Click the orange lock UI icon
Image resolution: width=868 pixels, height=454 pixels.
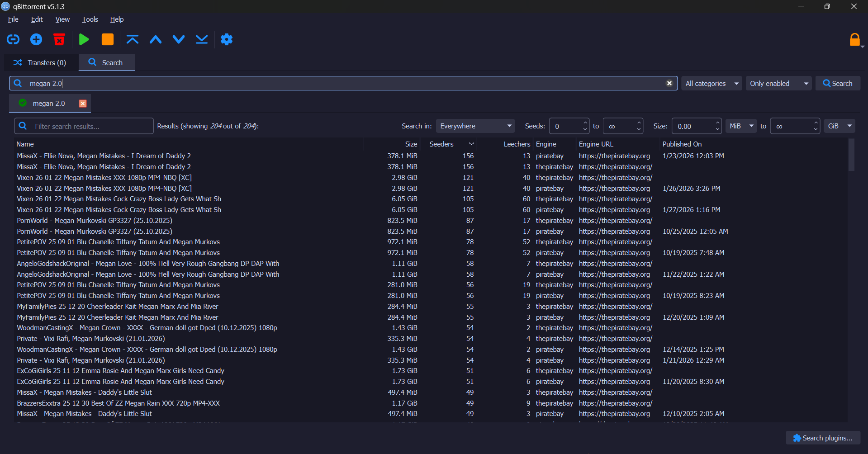855,40
